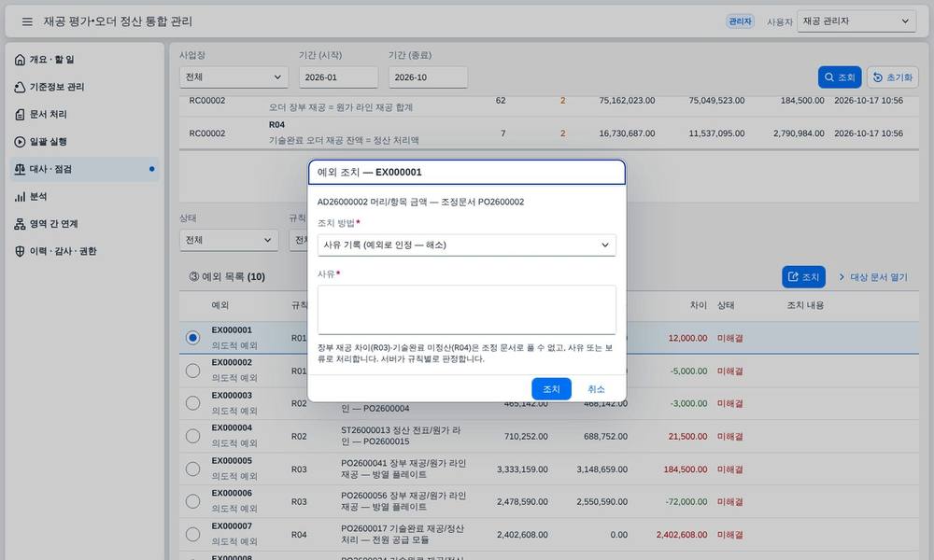Click the 대상 문서 열기 link

[872, 277]
